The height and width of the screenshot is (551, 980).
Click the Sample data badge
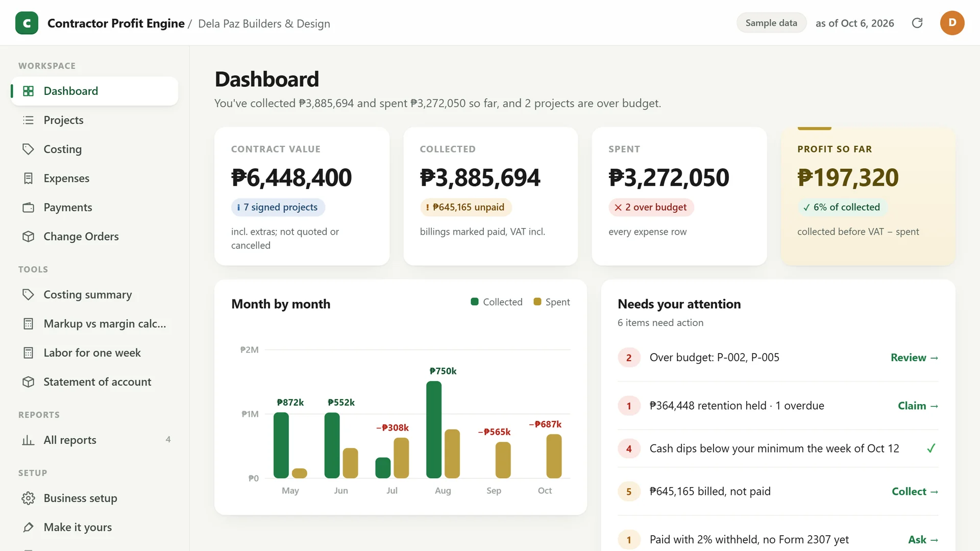(771, 23)
